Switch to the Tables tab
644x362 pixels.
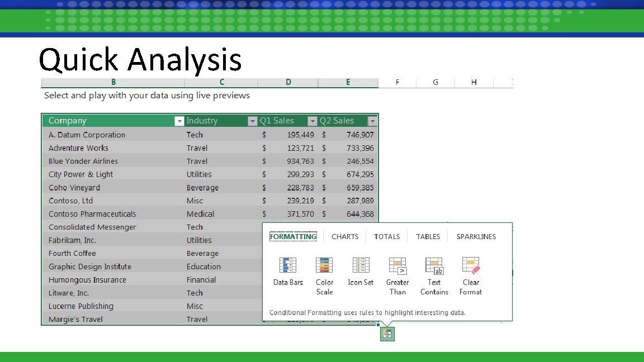point(428,236)
